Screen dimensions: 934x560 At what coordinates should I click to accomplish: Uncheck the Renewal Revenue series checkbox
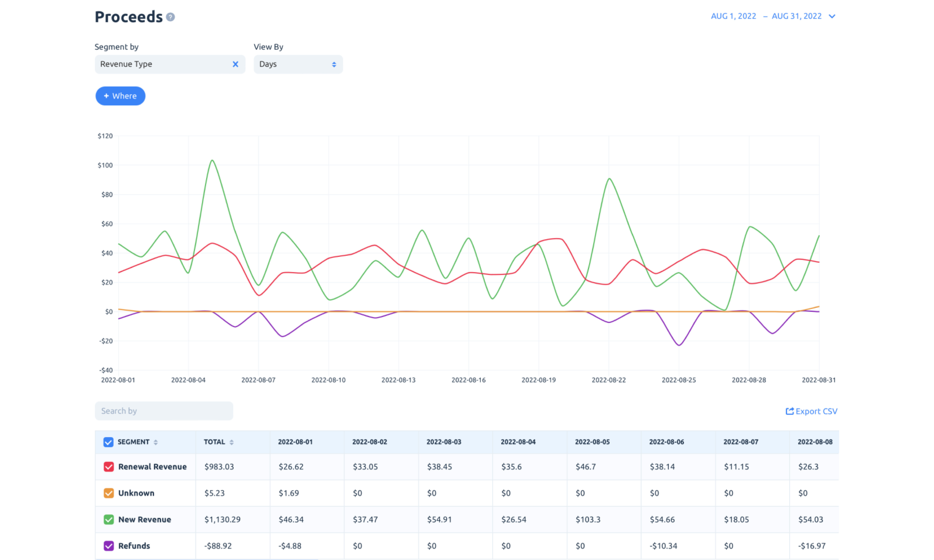pos(109,467)
